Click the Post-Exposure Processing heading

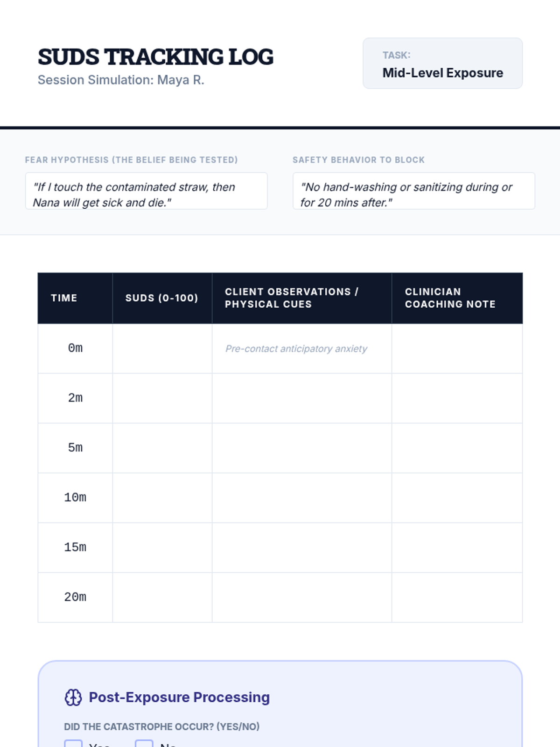click(x=179, y=697)
